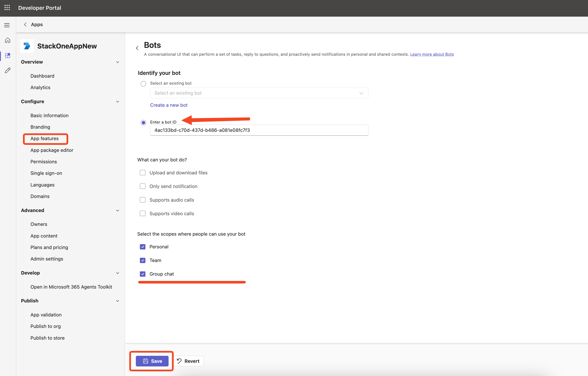Click 'What can your bot do?' text
This screenshot has width=588, height=376.
click(162, 160)
